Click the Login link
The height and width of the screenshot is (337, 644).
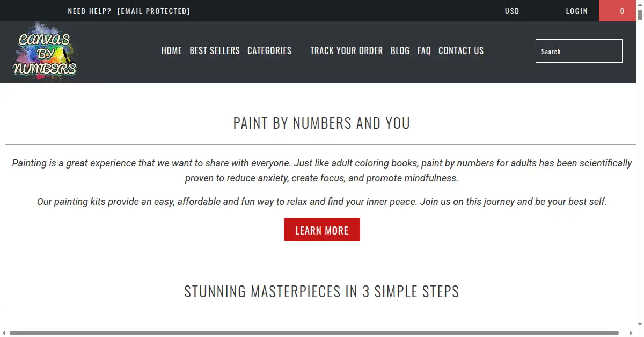tap(577, 11)
